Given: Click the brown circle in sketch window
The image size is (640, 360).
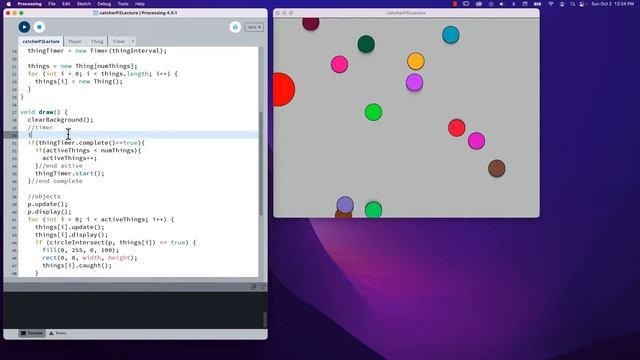Looking at the screenshot, I should click(497, 168).
